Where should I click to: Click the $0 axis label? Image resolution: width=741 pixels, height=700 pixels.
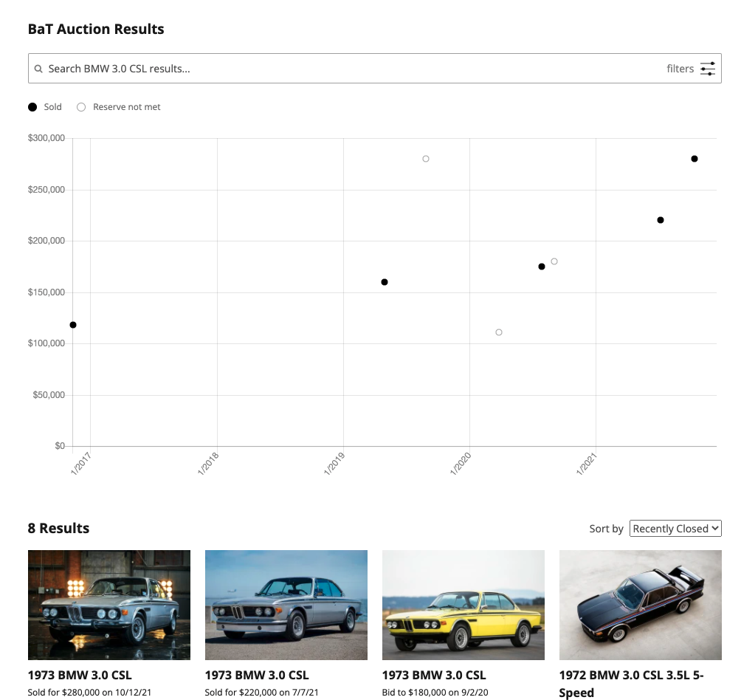pyautogui.click(x=60, y=446)
